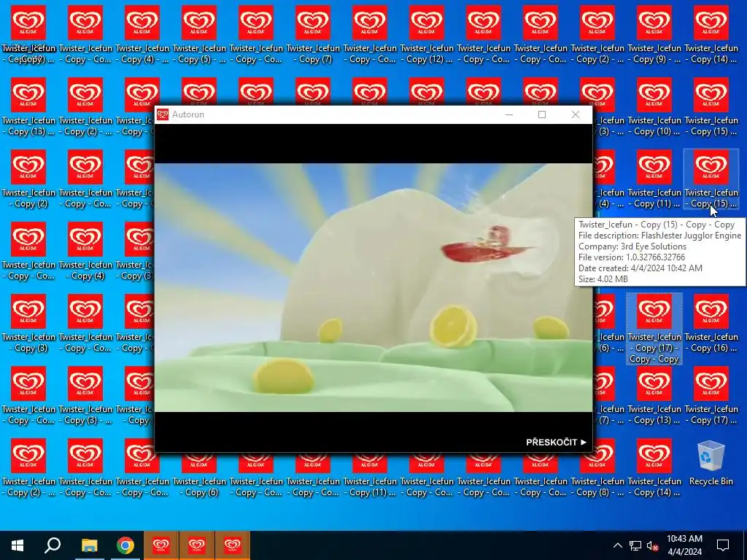
Task: Click the Autorun window title icon
Action: [163, 114]
